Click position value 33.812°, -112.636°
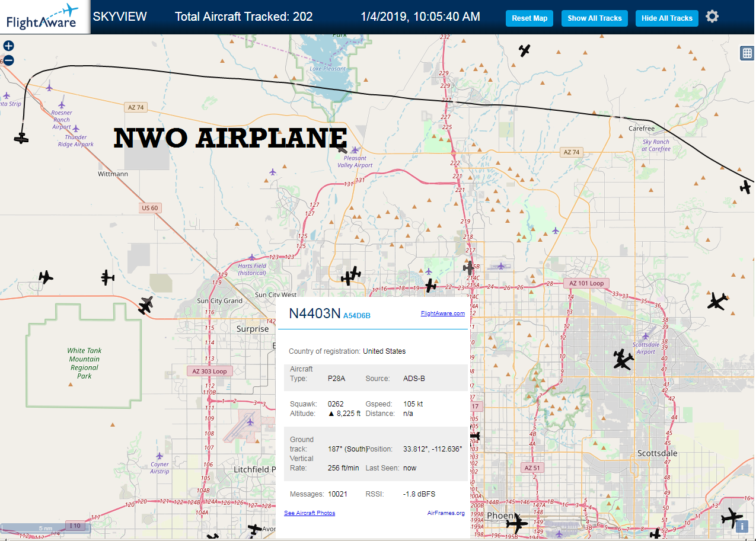Screen dimensions: 756x541 pyautogui.click(x=432, y=449)
